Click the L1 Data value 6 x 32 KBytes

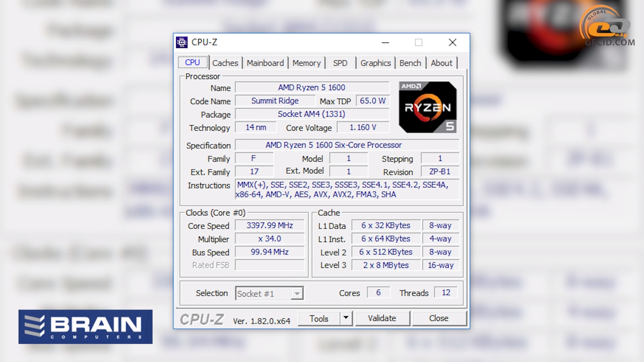pyautogui.click(x=386, y=225)
